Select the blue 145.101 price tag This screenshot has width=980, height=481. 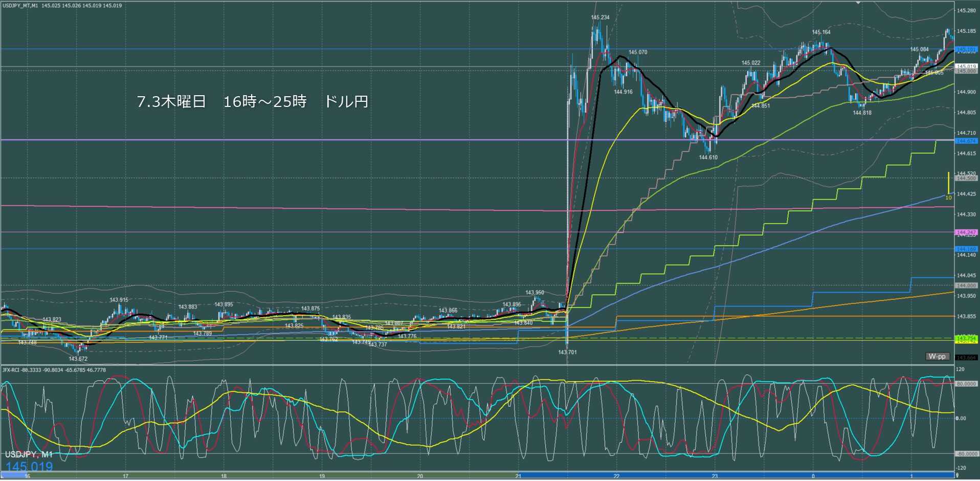coord(966,50)
